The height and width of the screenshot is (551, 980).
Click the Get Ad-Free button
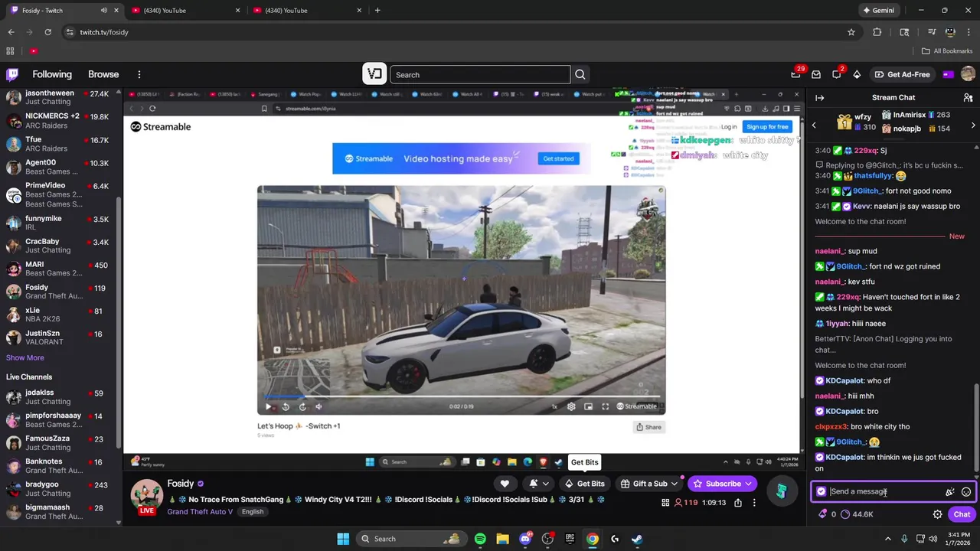[x=903, y=74]
